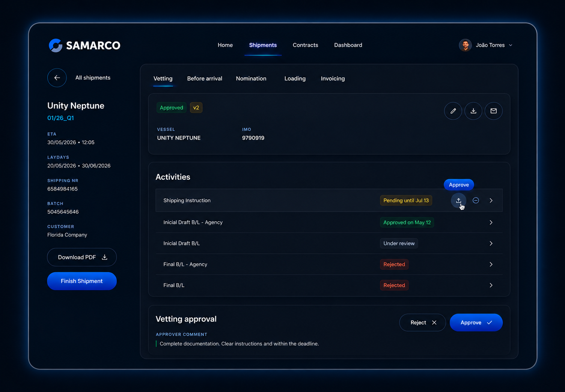Click the All shipments link
565x392 pixels.
[x=93, y=78]
